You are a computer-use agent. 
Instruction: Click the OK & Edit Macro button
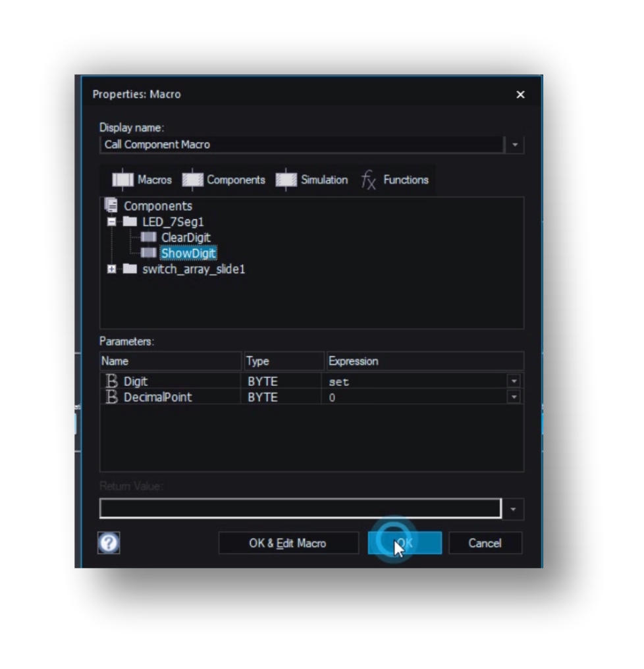click(x=288, y=543)
